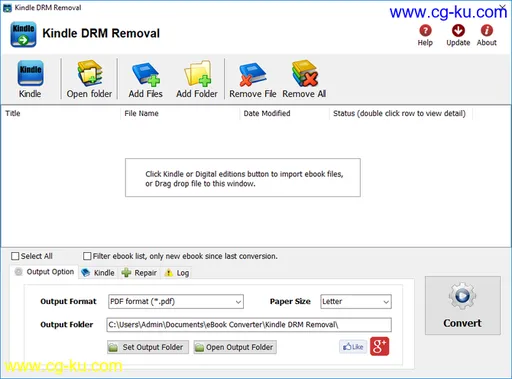
Task: Open the Paper Size dropdown
Action: click(356, 302)
